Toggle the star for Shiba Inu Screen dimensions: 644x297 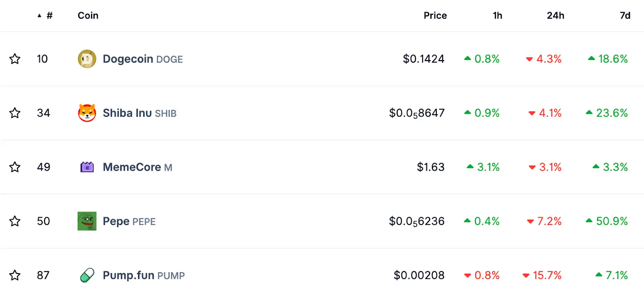pyautogui.click(x=15, y=113)
